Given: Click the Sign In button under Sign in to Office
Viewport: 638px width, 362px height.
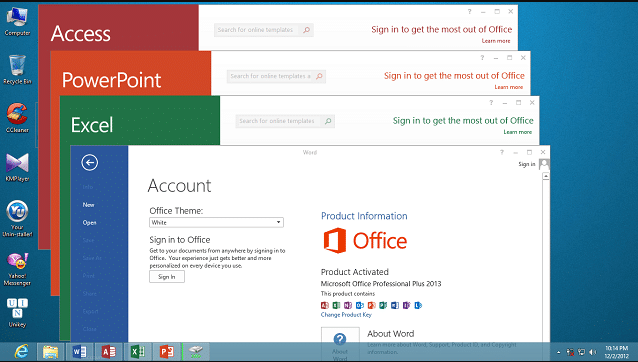Looking at the screenshot, I should pyautogui.click(x=167, y=277).
